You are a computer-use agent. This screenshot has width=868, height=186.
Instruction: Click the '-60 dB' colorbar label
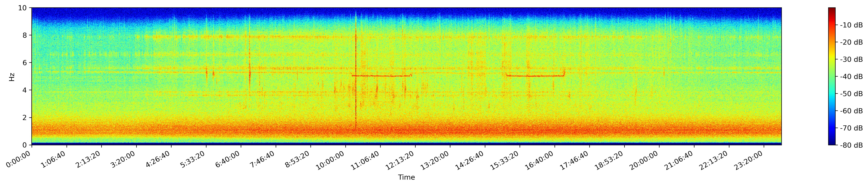tap(852, 111)
